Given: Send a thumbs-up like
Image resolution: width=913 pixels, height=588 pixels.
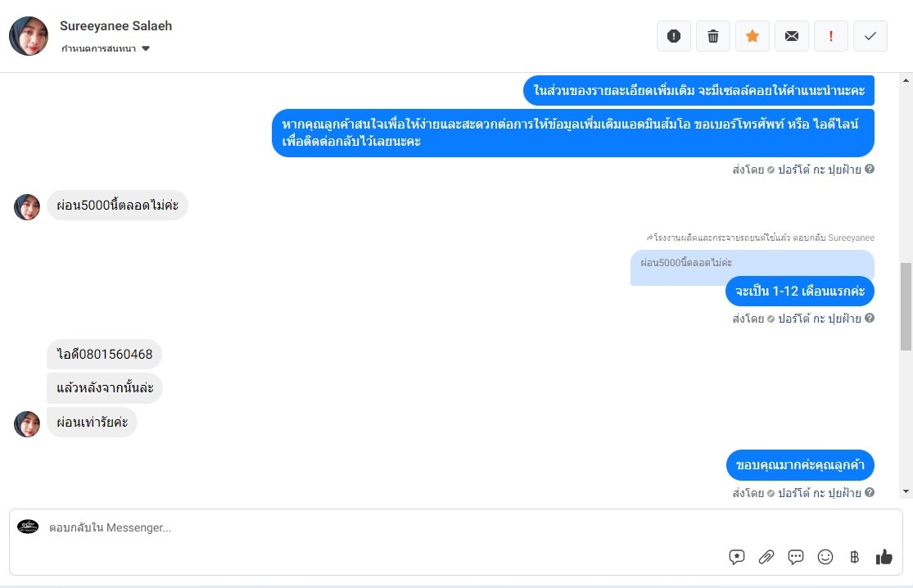Looking at the screenshot, I should click(x=884, y=557).
